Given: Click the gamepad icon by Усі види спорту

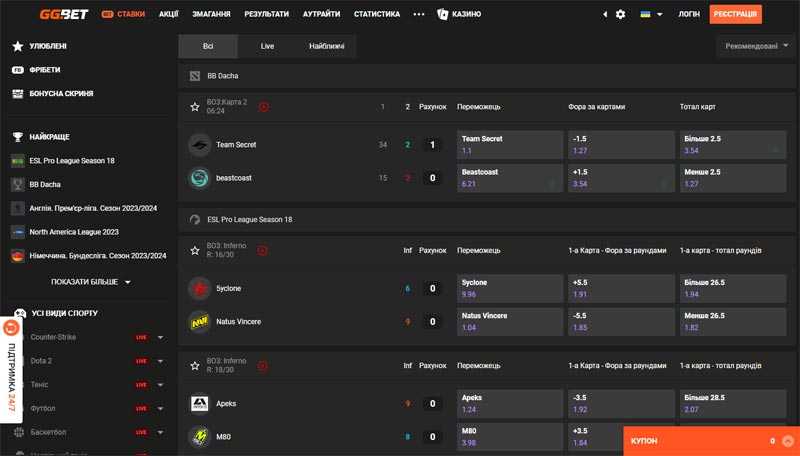Looking at the screenshot, I should pyautogui.click(x=20, y=313).
